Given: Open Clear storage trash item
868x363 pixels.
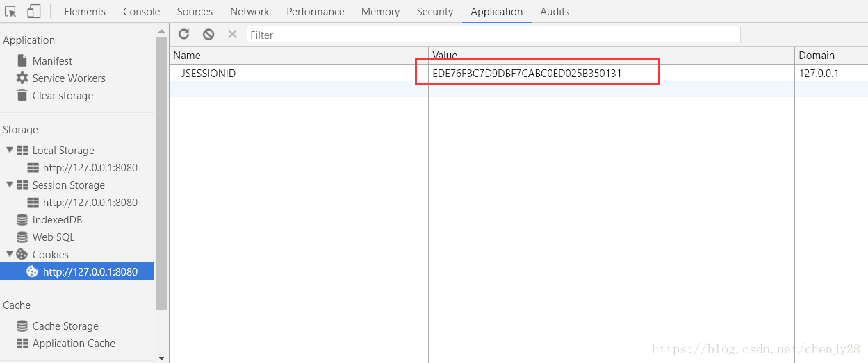Looking at the screenshot, I should (62, 96).
